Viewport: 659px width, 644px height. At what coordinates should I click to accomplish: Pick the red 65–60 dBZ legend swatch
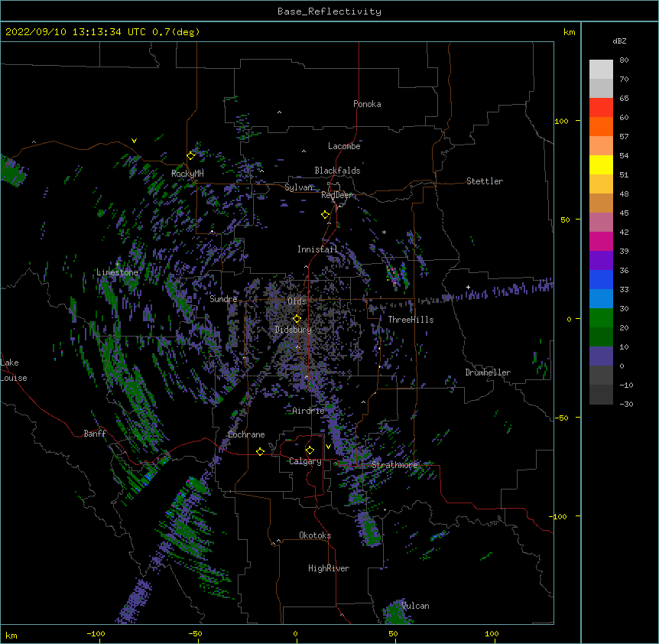click(601, 108)
